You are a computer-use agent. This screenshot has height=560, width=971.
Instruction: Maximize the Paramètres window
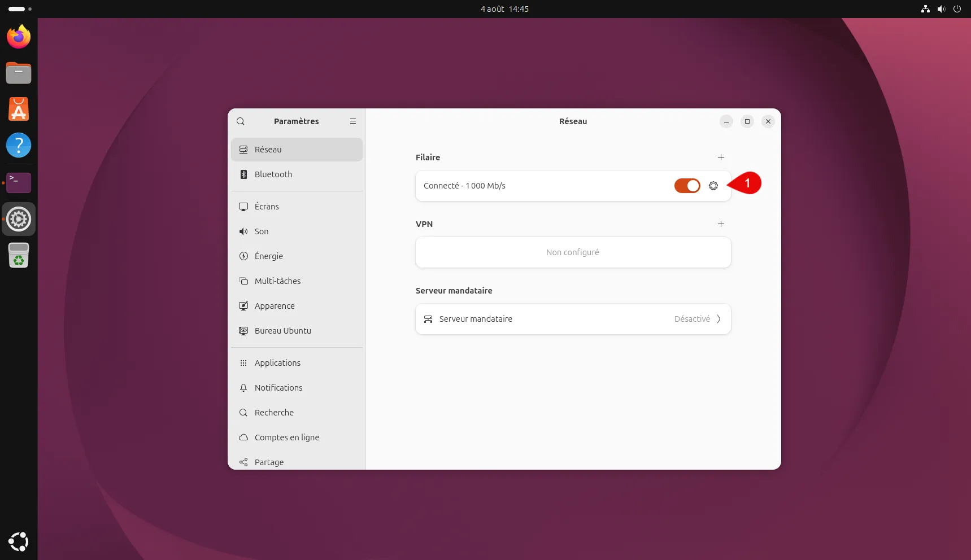pos(747,121)
